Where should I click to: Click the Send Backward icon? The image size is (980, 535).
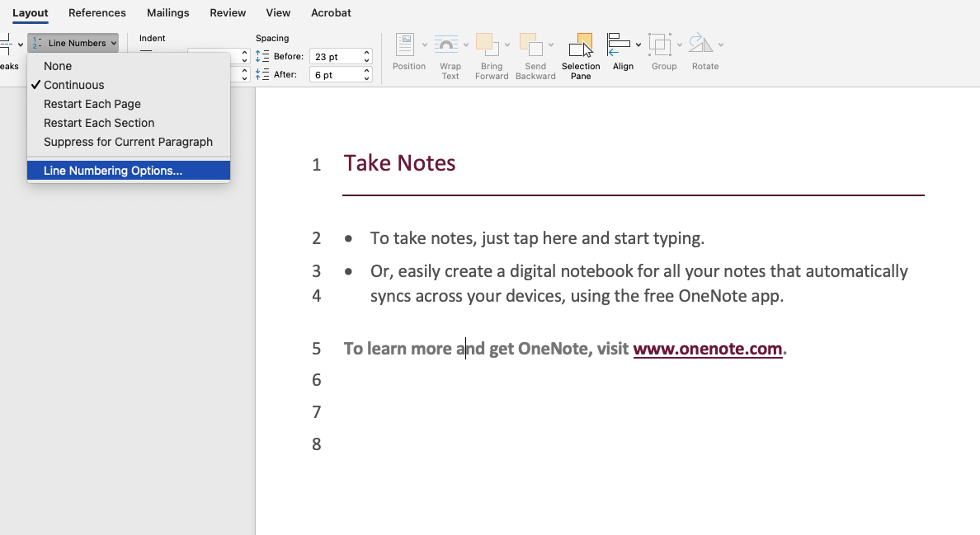pos(531,45)
